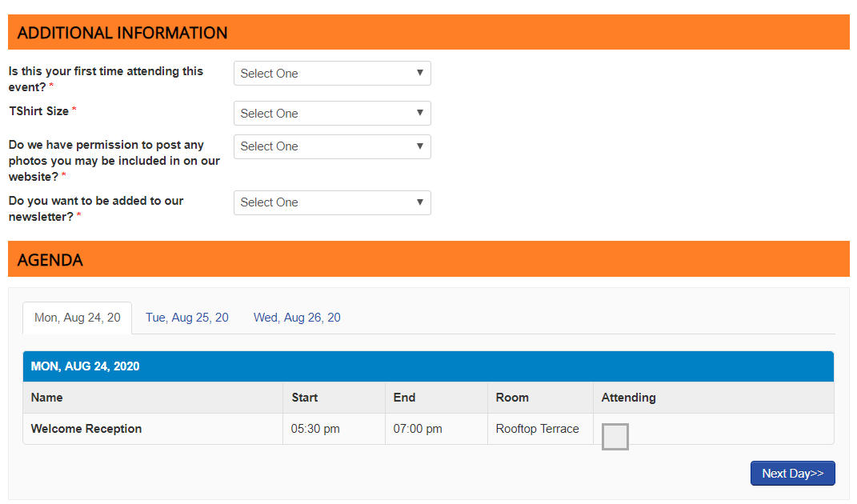Switch to the Tue, Aug 25 tab
This screenshot has width=857, height=504.
click(x=186, y=318)
